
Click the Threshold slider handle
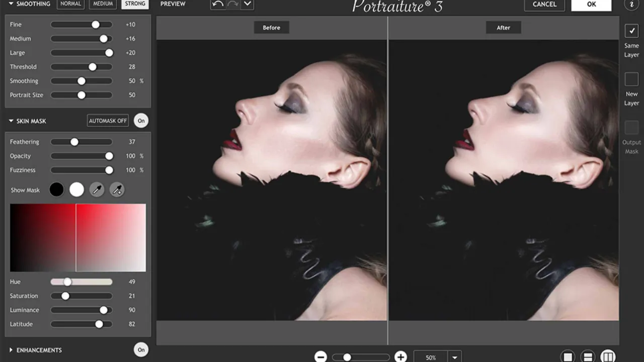pos(93,67)
